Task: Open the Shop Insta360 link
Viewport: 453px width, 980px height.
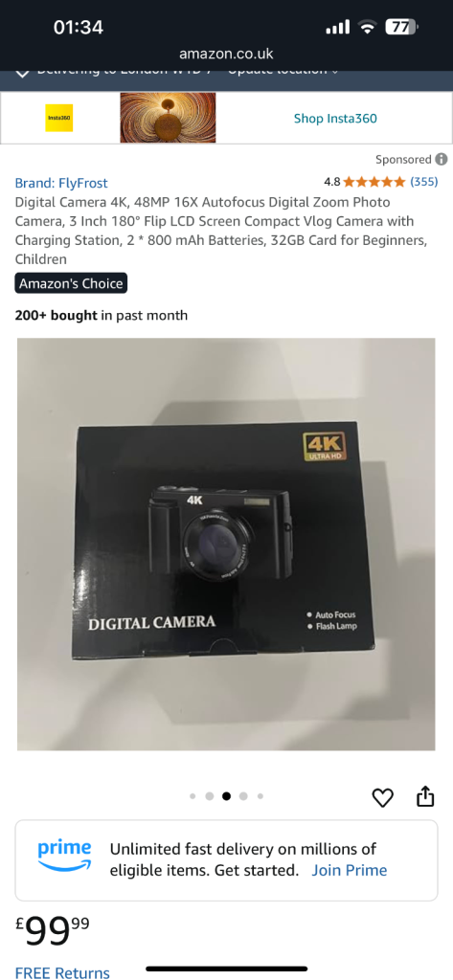Action: 335,118
